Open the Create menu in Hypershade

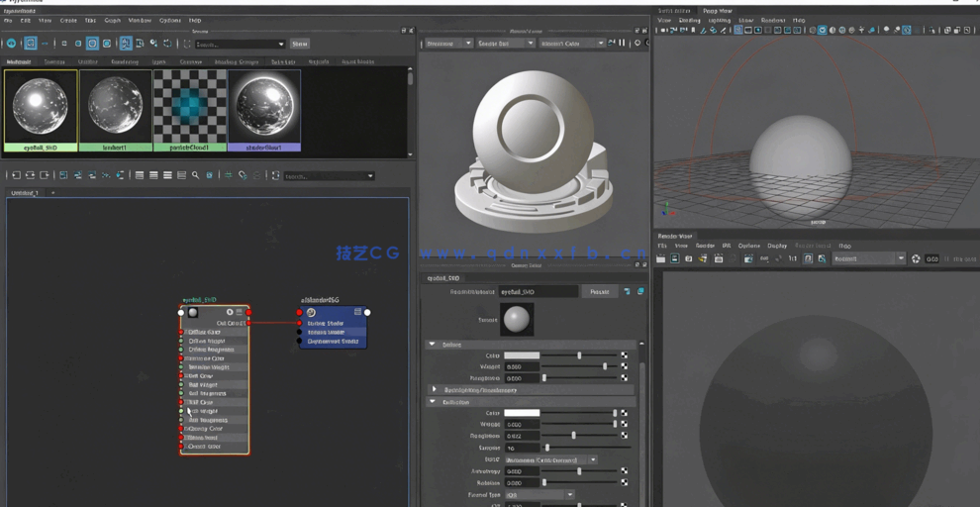tap(68, 20)
